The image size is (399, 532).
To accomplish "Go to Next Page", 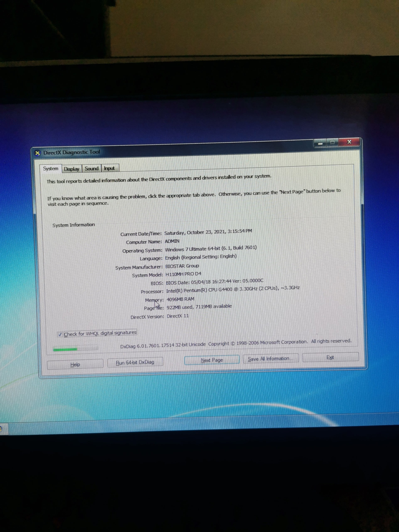I will 212,360.
